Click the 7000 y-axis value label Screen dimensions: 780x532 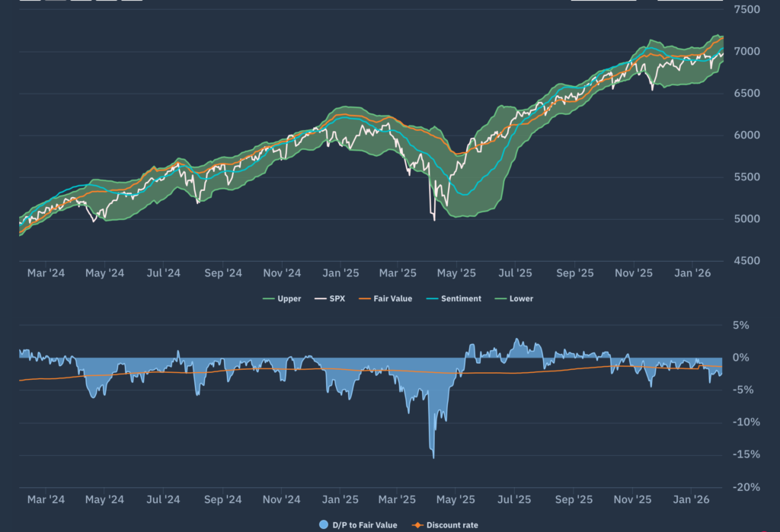pyautogui.click(x=746, y=52)
